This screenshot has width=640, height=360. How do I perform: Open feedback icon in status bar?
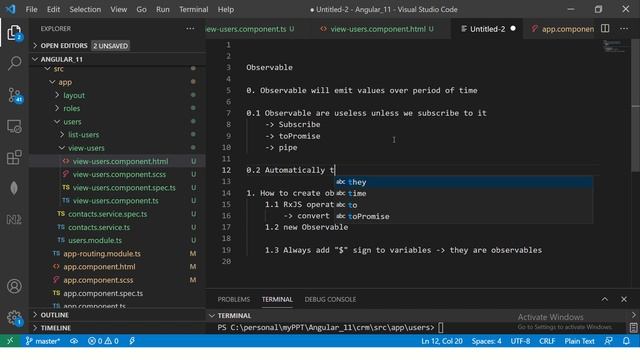click(608, 341)
